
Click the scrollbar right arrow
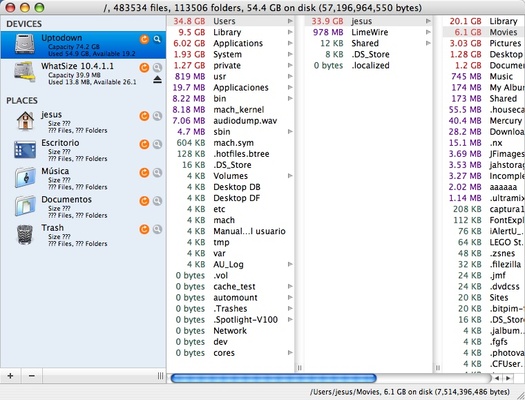508,378
